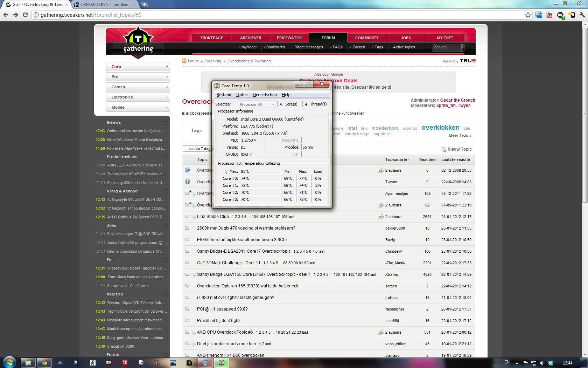Open a new browser tab with plus button
The image size is (588, 368).
[x=144, y=5]
